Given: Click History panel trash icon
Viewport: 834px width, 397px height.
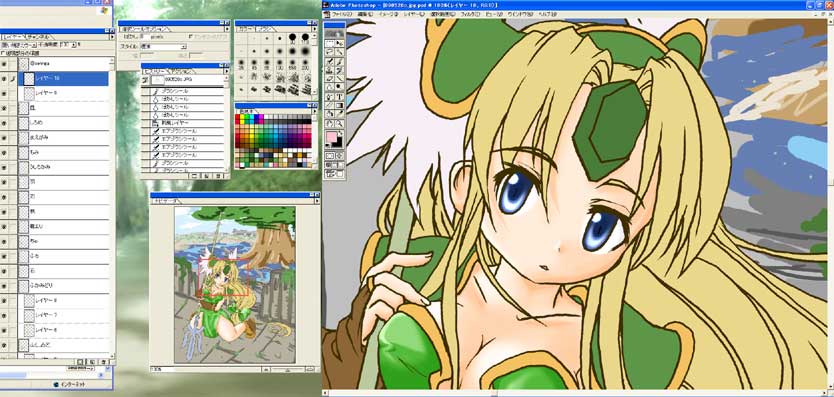Looking at the screenshot, I should click(x=218, y=175).
